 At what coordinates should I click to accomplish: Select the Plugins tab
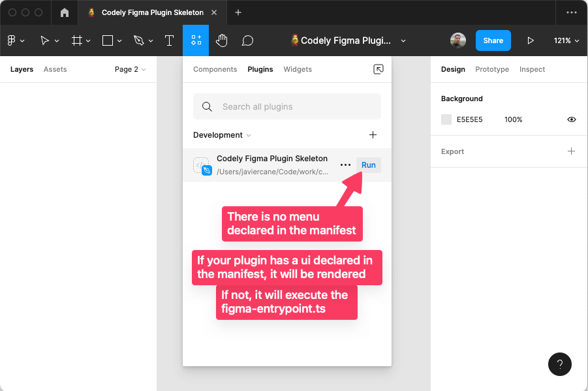click(260, 69)
